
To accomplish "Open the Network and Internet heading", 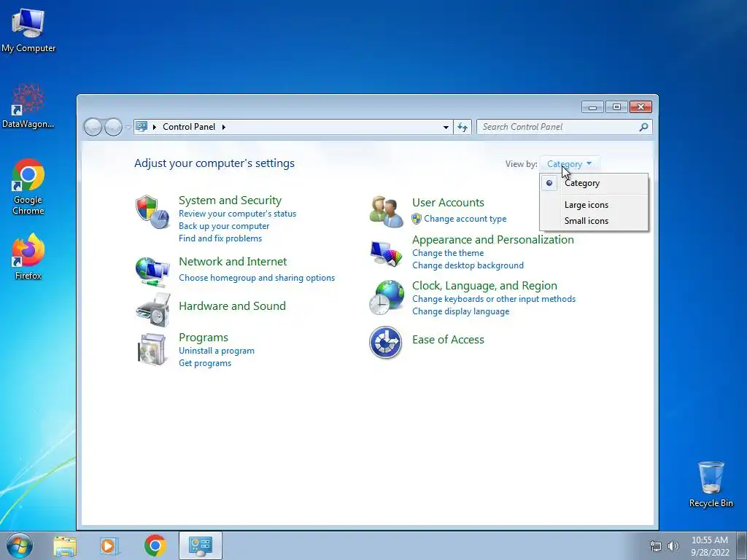I will coord(233,262).
